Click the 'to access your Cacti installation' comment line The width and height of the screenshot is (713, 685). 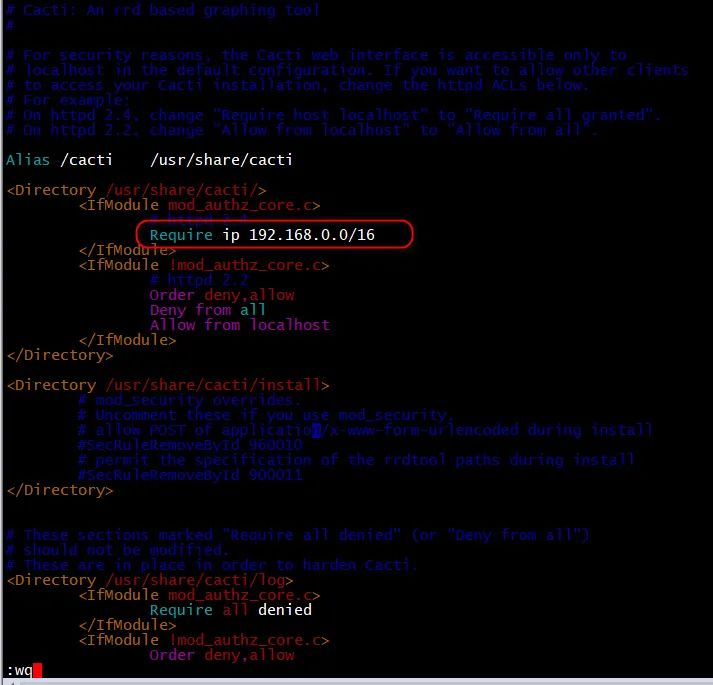coord(297,85)
